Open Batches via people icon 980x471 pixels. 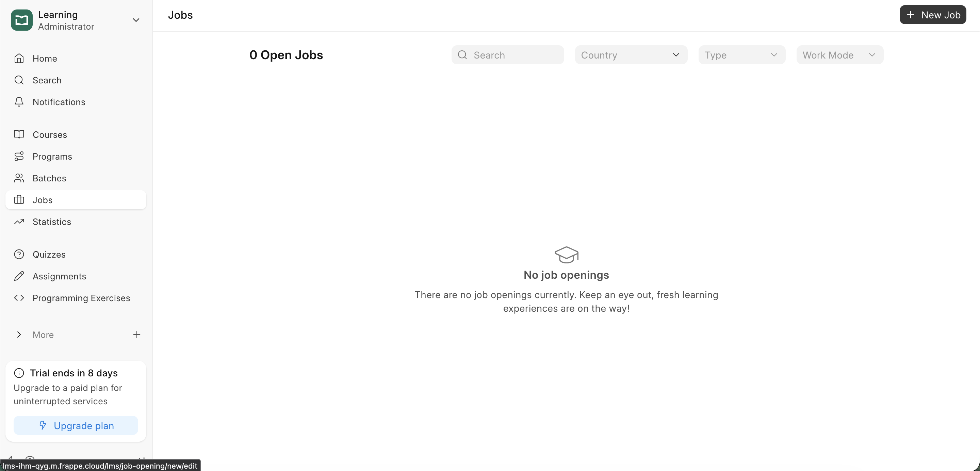click(19, 178)
